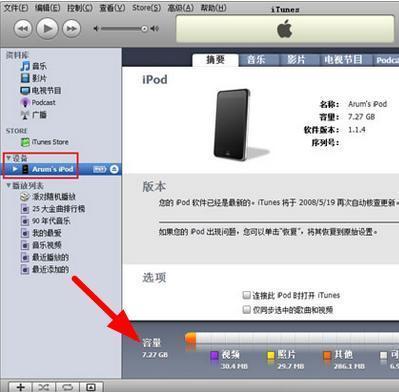399x392 pixels.
Task: Switch to the 音乐 device tab
Action: pyautogui.click(x=256, y=60)
